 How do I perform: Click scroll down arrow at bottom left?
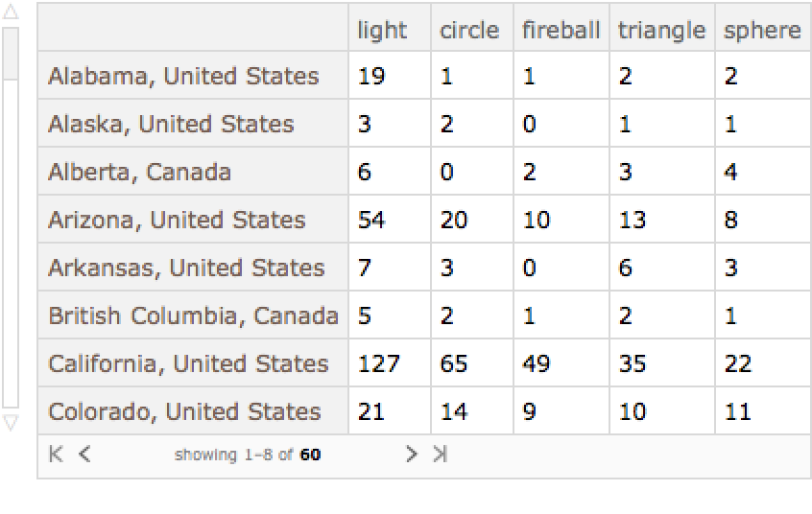11,422
